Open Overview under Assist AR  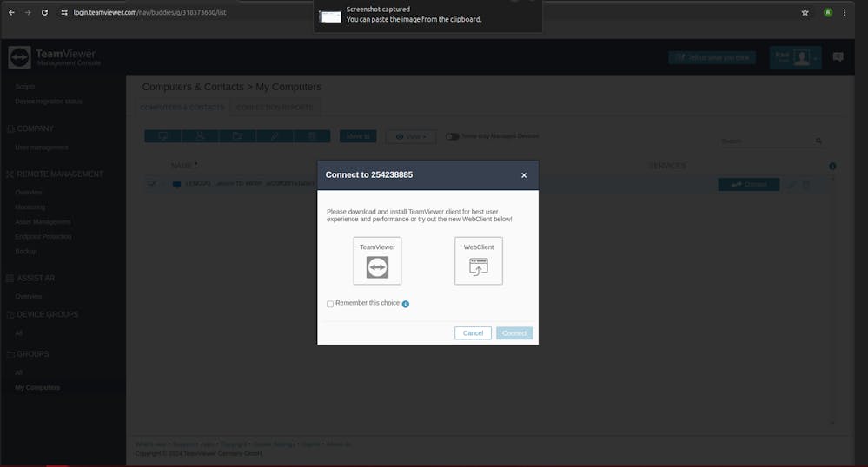[28, 297]
